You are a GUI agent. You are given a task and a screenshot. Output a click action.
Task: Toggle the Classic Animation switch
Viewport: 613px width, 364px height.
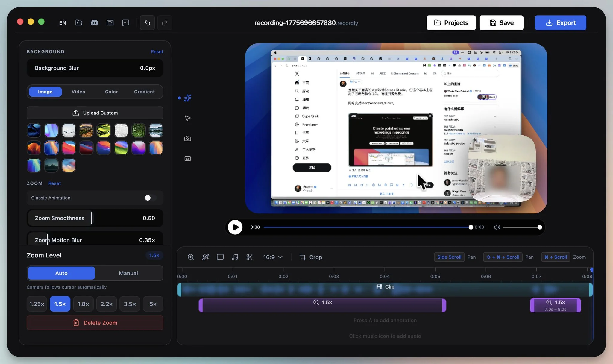click(x=150, y=198)
